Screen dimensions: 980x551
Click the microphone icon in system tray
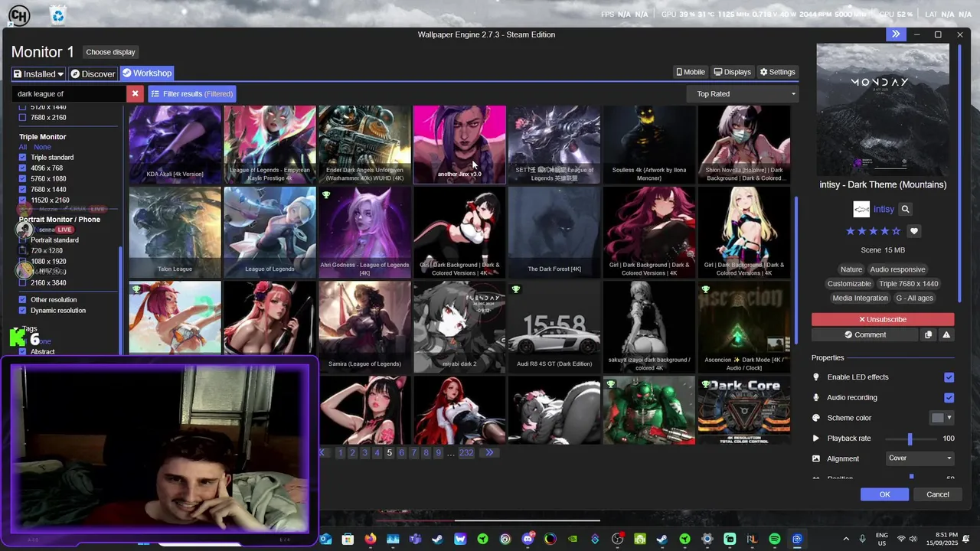point(862,539)
